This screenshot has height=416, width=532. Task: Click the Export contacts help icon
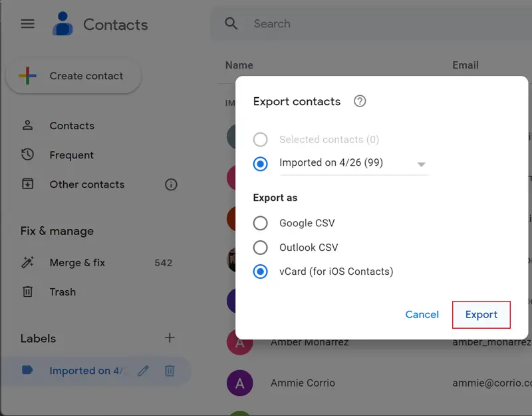click(360, 101)
